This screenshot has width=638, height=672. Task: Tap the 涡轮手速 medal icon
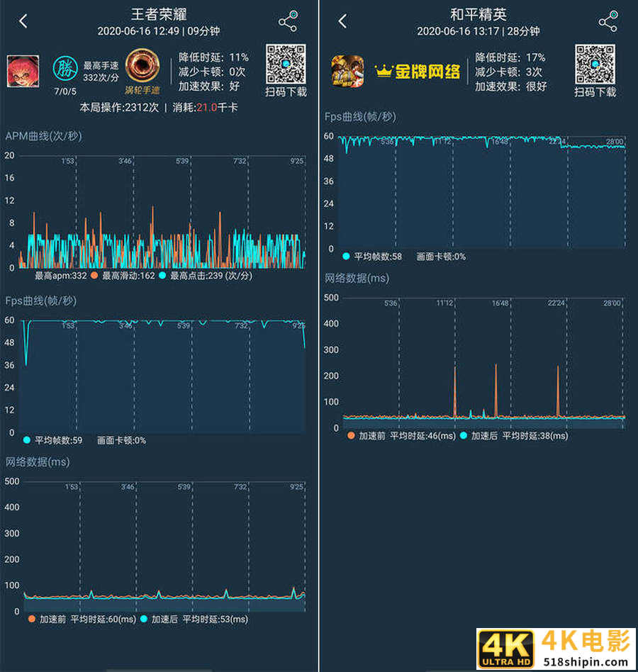pyautogui.click(x=142, y=67)
